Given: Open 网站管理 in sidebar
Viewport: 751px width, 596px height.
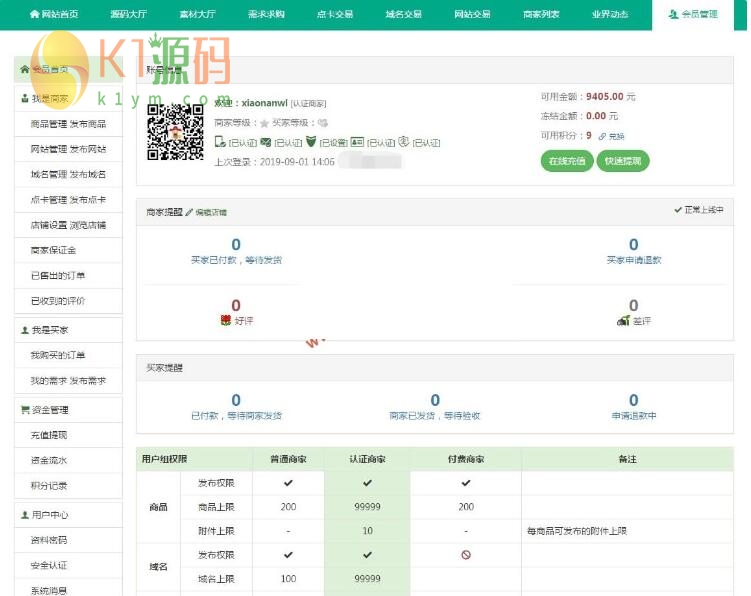Looking at the screenshot, I should 49,149.
